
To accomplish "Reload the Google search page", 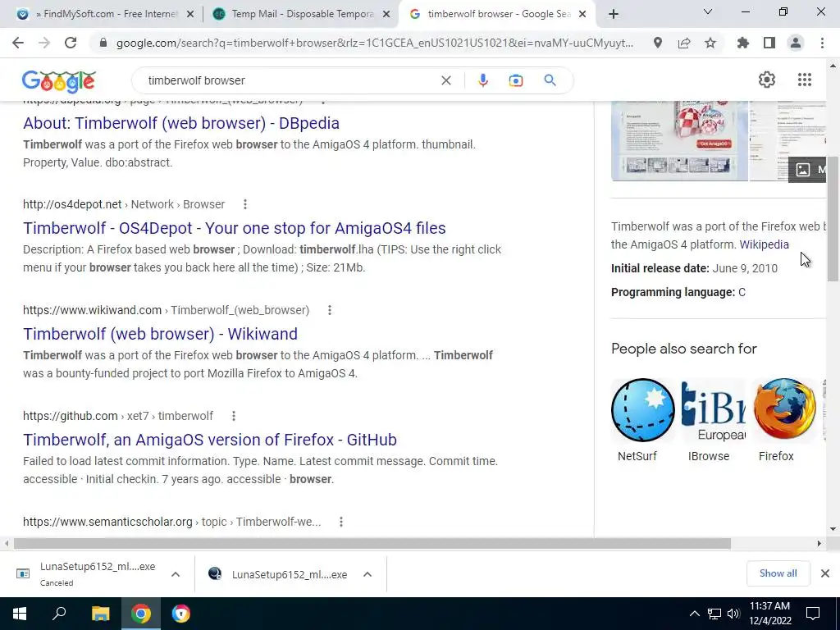I will (x=71, y=43).
